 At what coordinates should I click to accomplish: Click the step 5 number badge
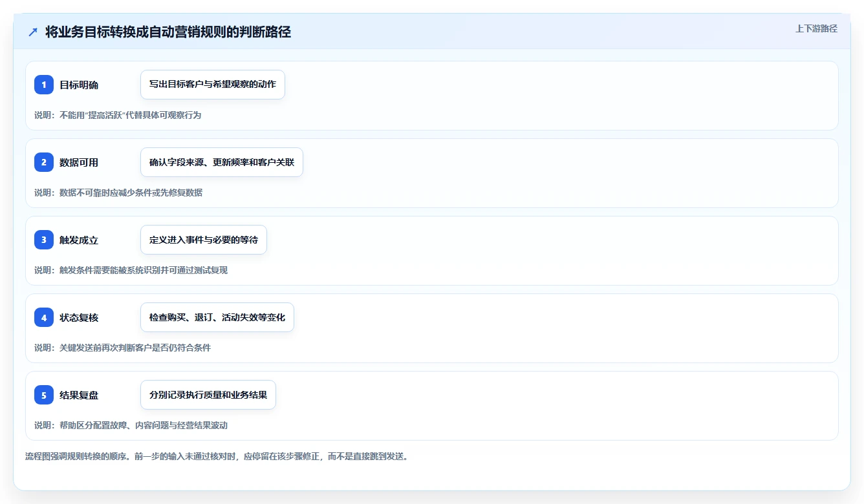click(x=44, y=395)
